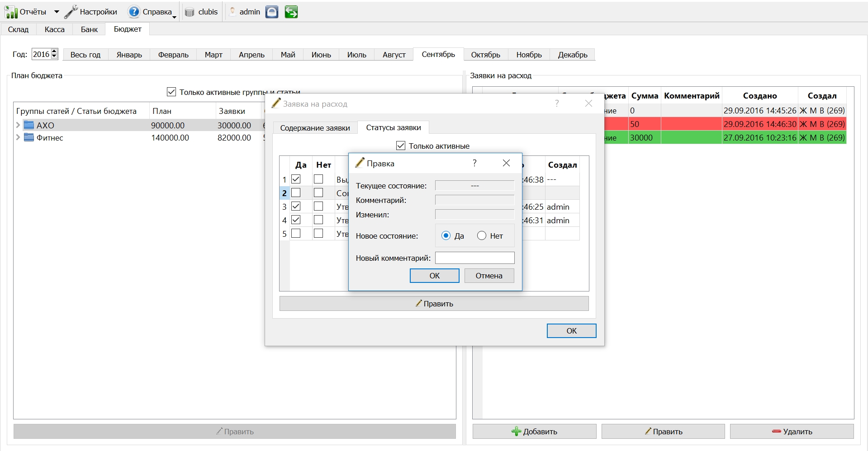The height and width of the screenshot is (451, 868).
Task: Switch to the Октябрь month tab
Action: click(x=485, y=55)
